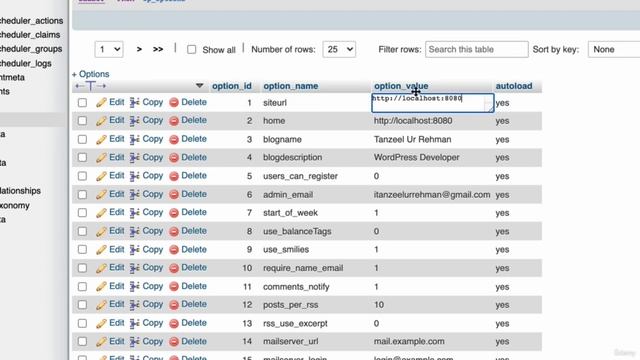Check the blogname row checkbox
640x360 pixels.
click(x=82, y=139)
